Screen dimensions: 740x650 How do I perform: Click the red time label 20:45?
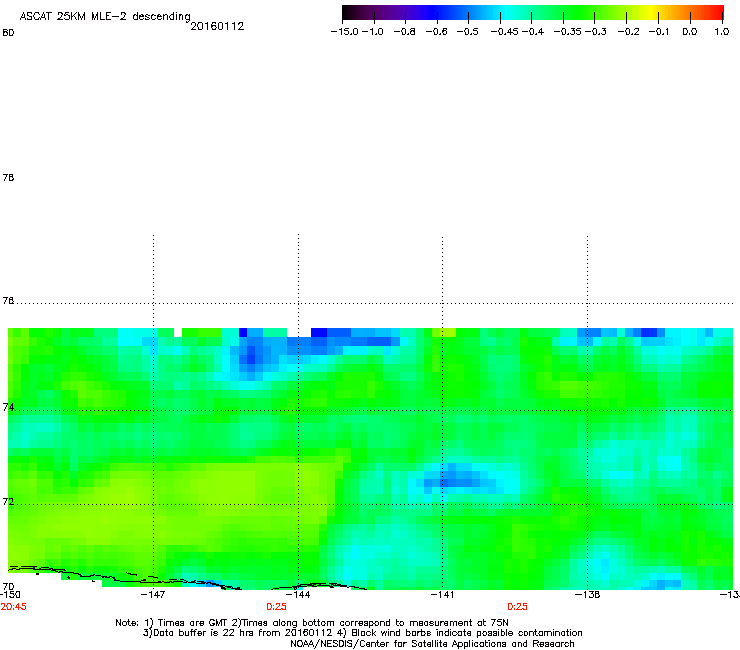point(14,607)
